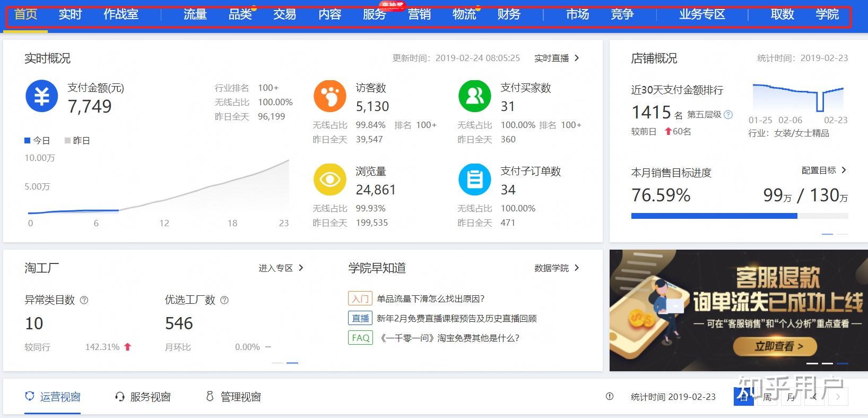Viewport: 868px width, 418px height.
Task: Select the active blue banner indicator
Action: pos(843,363)
